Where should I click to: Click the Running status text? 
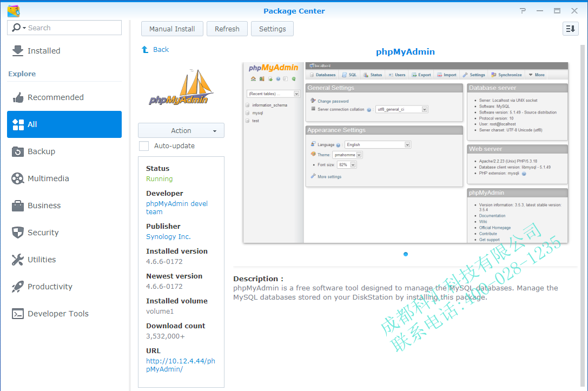click(160, 179)
